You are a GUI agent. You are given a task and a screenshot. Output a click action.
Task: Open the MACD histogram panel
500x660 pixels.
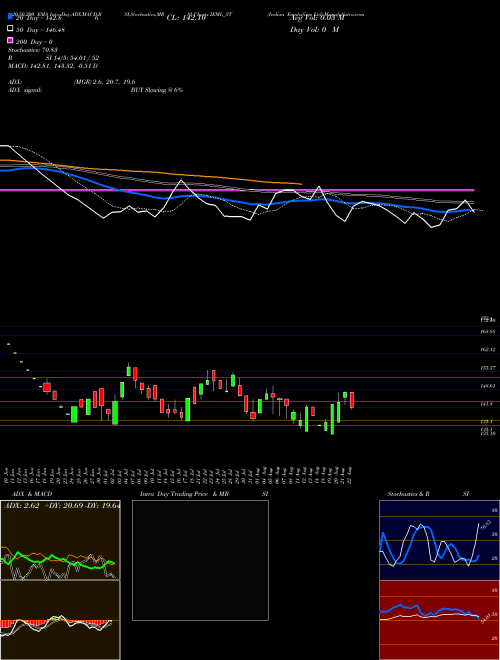click(60, 620)
